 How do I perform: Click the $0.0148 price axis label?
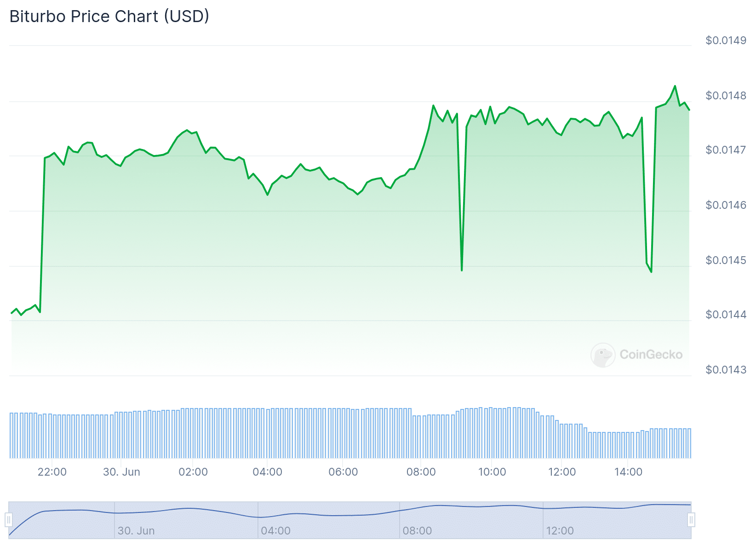point(726,96)
